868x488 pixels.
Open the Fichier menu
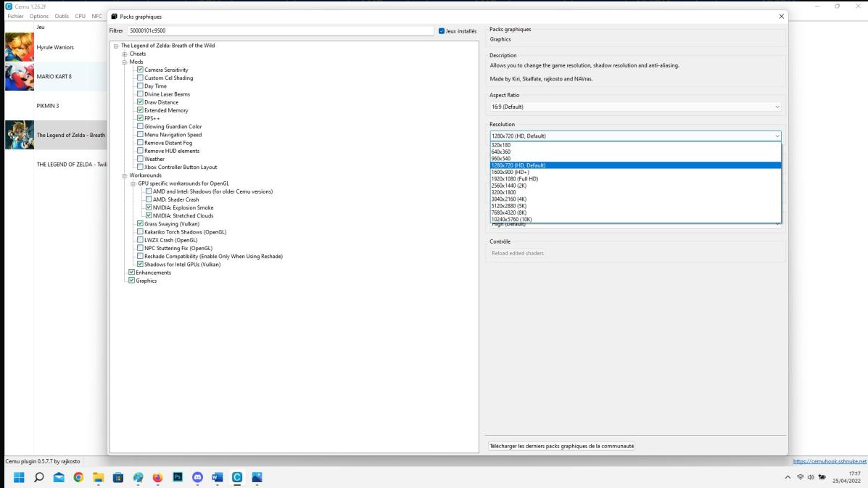point(15,16)
